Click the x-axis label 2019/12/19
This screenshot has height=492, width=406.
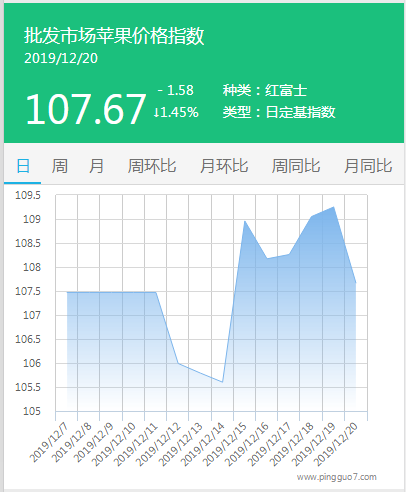point(313,444)
